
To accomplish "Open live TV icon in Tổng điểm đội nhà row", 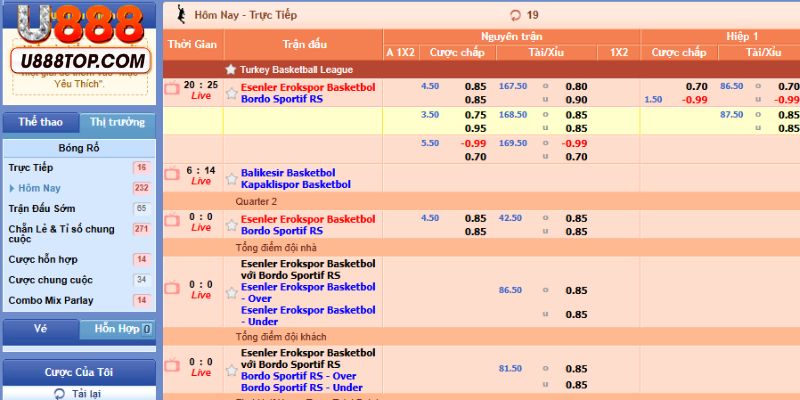I will click(172, 284).
